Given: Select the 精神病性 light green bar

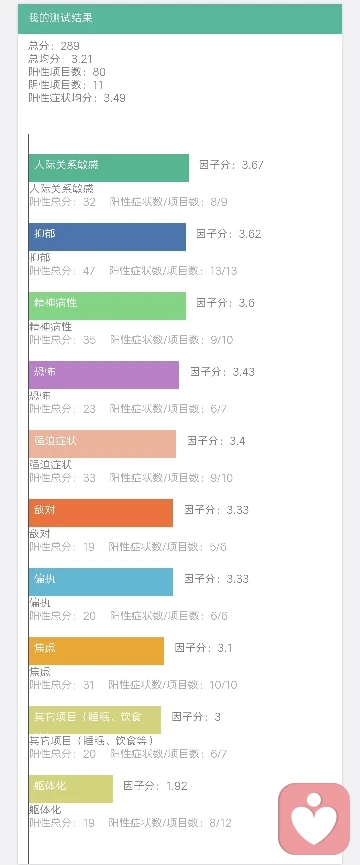Looking at the screenshot, I should 107,306.
